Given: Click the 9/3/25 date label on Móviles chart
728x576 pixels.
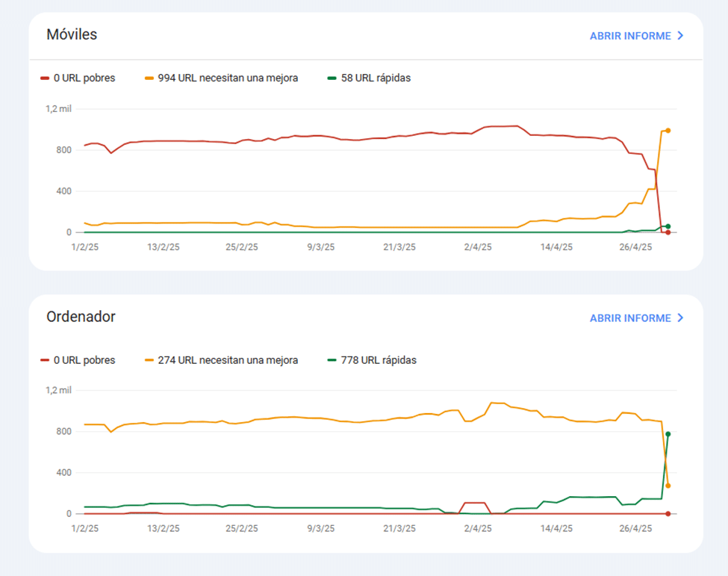Looking at the screenshot, I should coord(321,247).
